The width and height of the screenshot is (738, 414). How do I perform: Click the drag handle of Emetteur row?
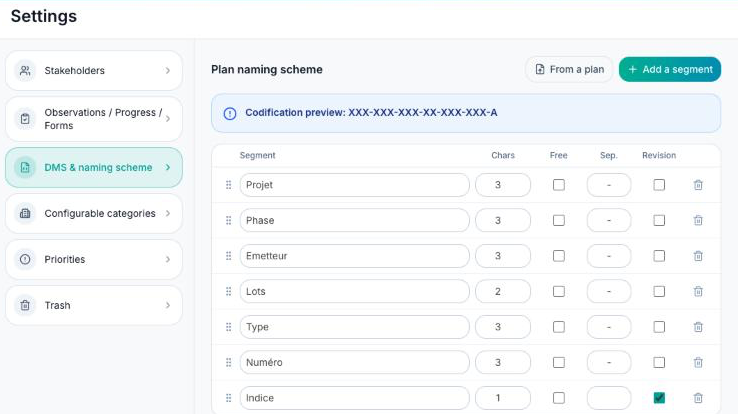click(x=228, y=256)
